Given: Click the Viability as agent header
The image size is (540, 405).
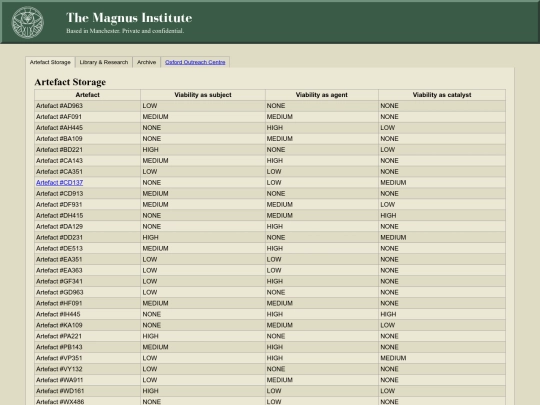Looking at the screenshot, I should pos(322,95).
